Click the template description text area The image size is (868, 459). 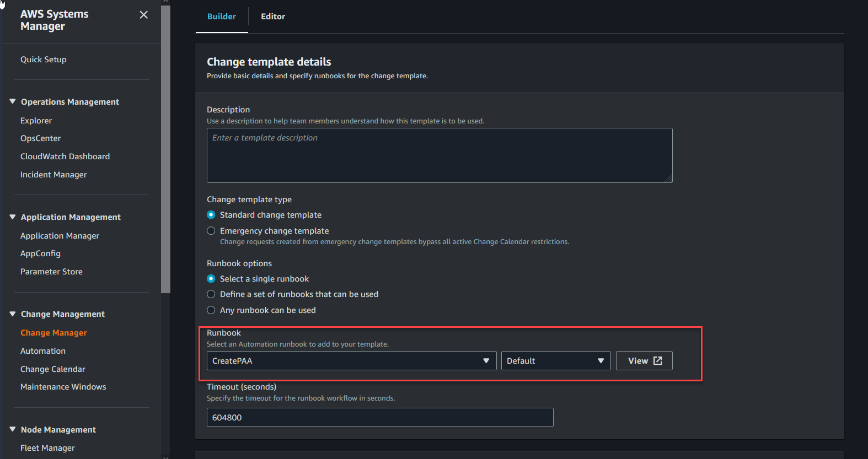click(440, 155)
